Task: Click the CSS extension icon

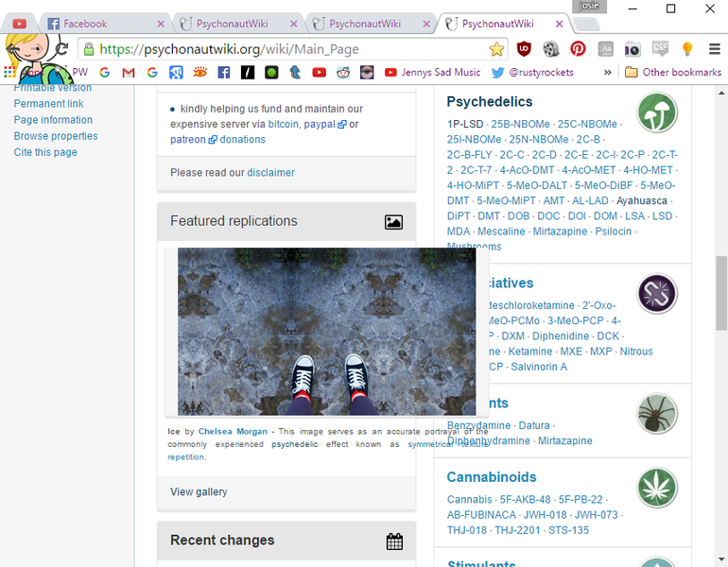Action: pyautogui.click(x=660, y=49)
